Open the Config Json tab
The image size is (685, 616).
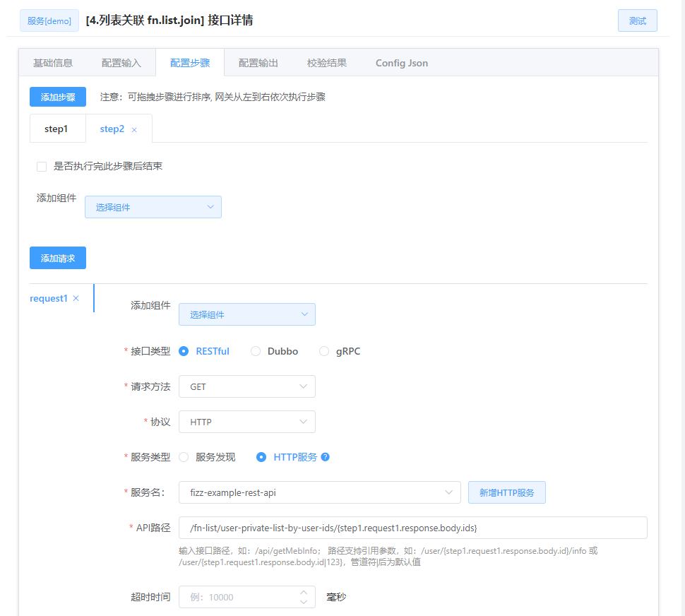tap(401, 63)
